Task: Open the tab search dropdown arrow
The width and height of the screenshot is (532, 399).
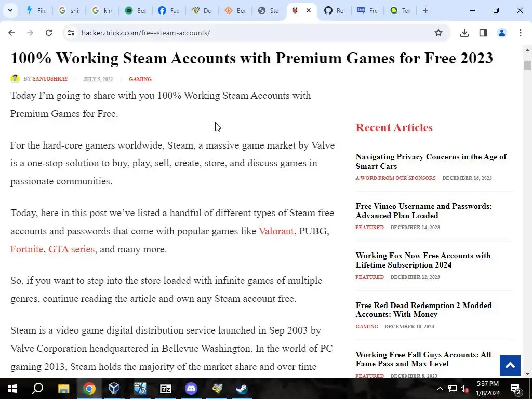Action: pos(10,10)
